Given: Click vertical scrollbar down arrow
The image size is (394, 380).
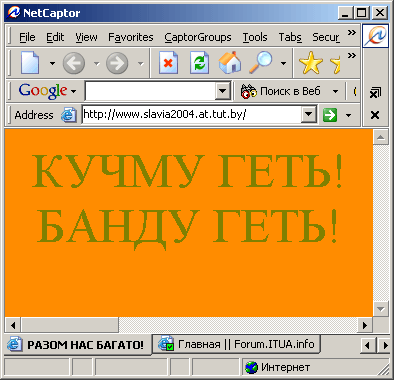Looking at the screenshot, I should [x=381, y=309].
